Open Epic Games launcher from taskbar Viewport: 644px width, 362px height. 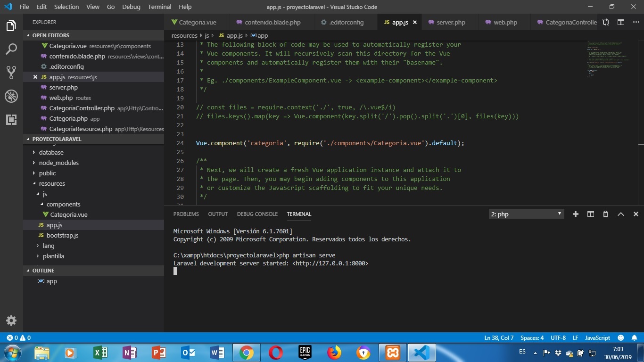305,353
